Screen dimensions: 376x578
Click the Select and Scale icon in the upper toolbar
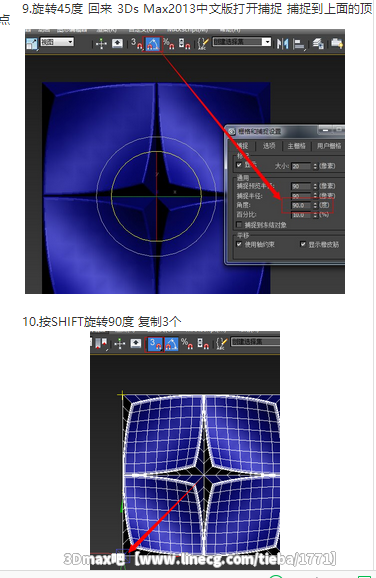32,44
